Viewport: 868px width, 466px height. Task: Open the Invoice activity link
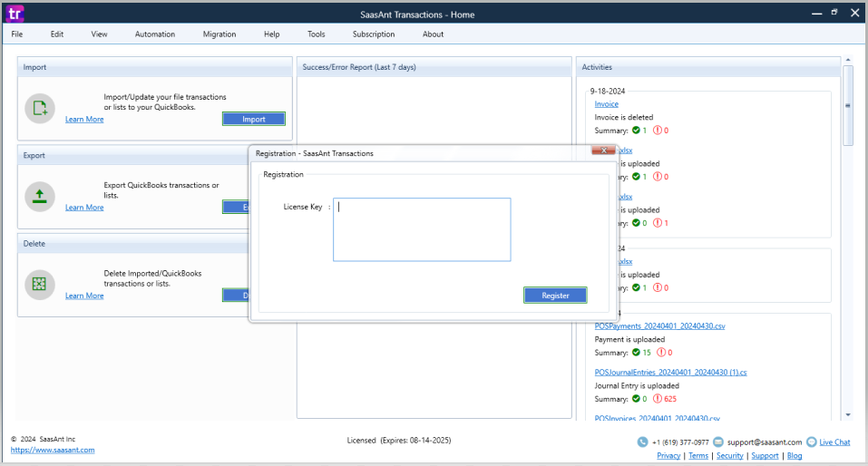click(606, 104)
